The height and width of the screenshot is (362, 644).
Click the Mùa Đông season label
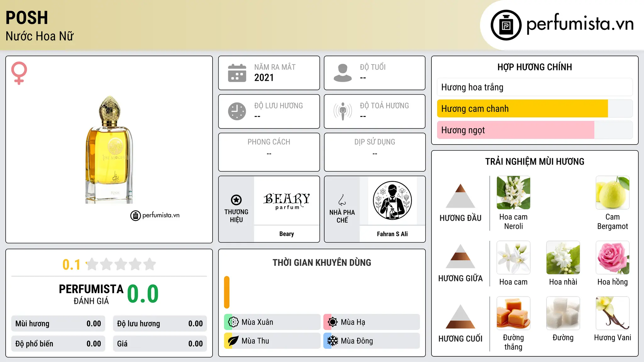tap(357, 341)
